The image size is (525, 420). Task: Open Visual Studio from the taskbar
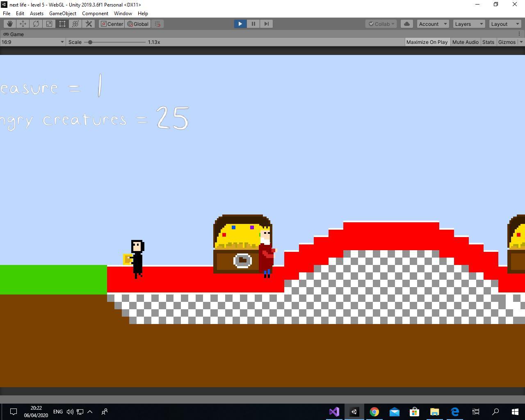[334, 411]
